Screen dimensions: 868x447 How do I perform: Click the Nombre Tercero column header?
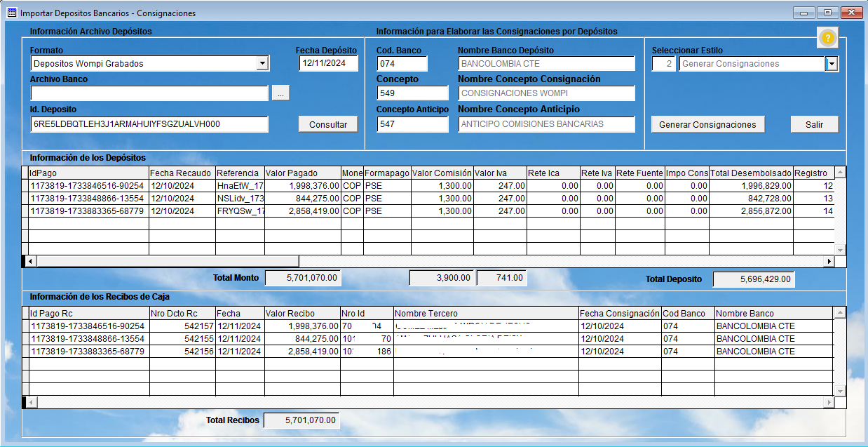pyautogui.click(x=486, y=314)
